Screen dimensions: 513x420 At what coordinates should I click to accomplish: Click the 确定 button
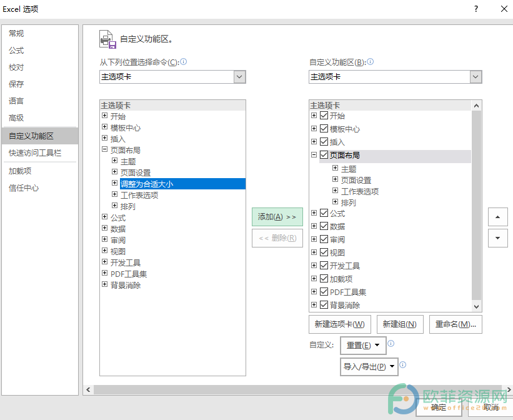click(439, 407)
